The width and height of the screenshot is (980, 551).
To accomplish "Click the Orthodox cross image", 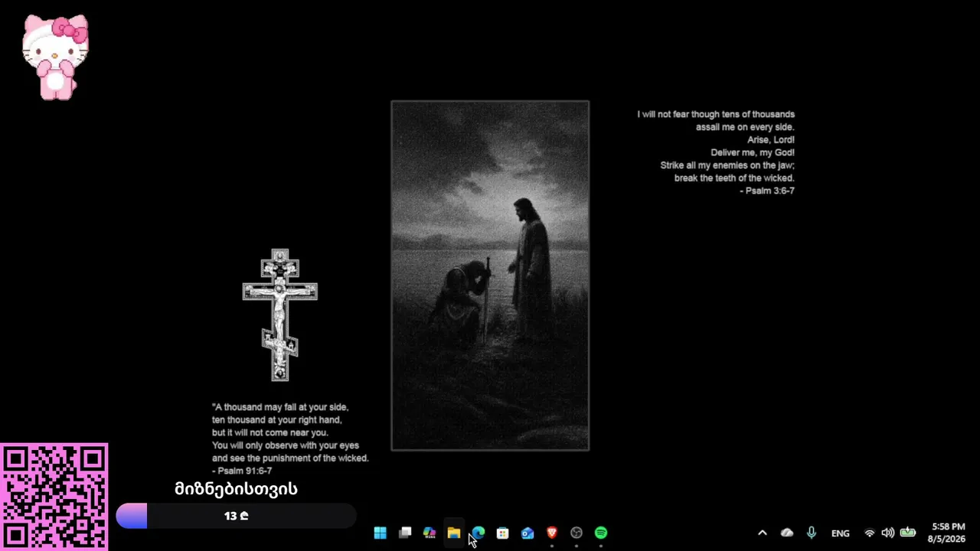I will tap(280, 315).
